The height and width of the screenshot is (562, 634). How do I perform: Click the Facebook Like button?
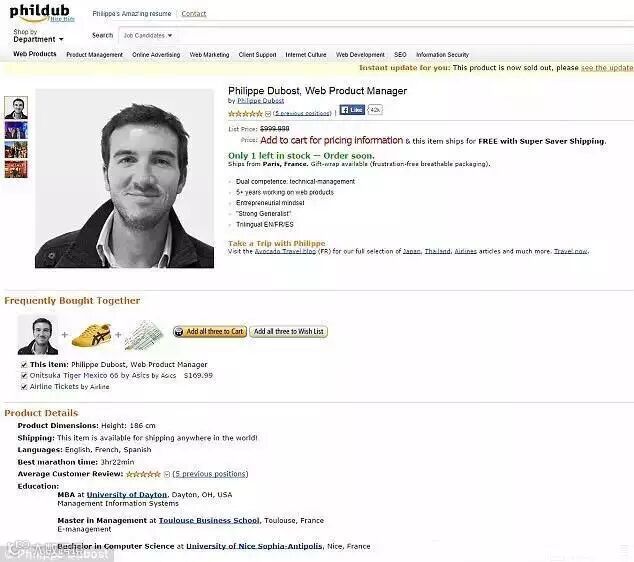pyautogui.click(x=352, y=110)
